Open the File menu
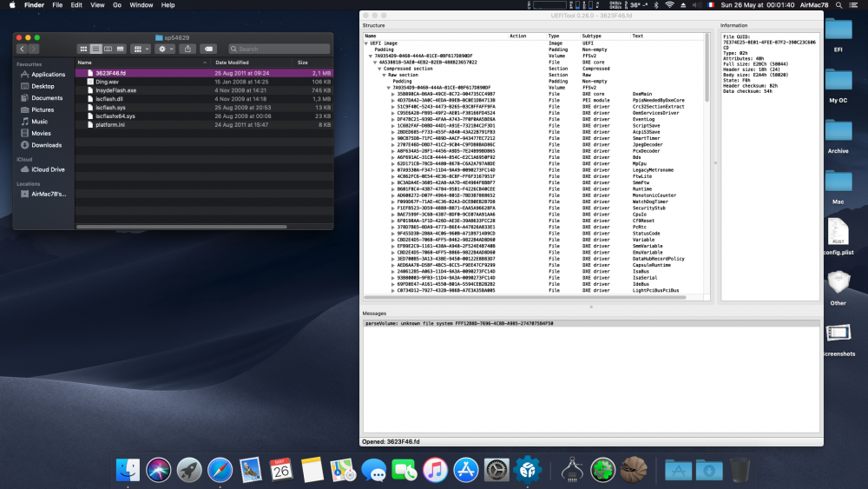This screenshot has height=489, width=868. 57,5
